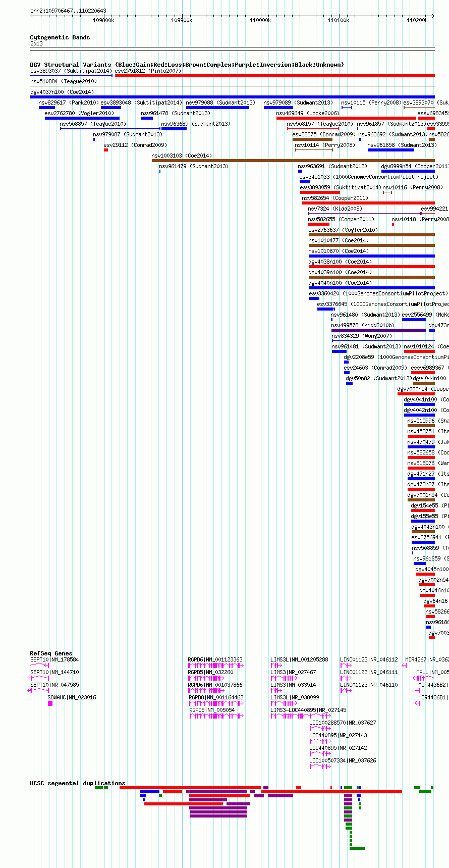Click the 109800k ruler tick label

coord(103,20)
